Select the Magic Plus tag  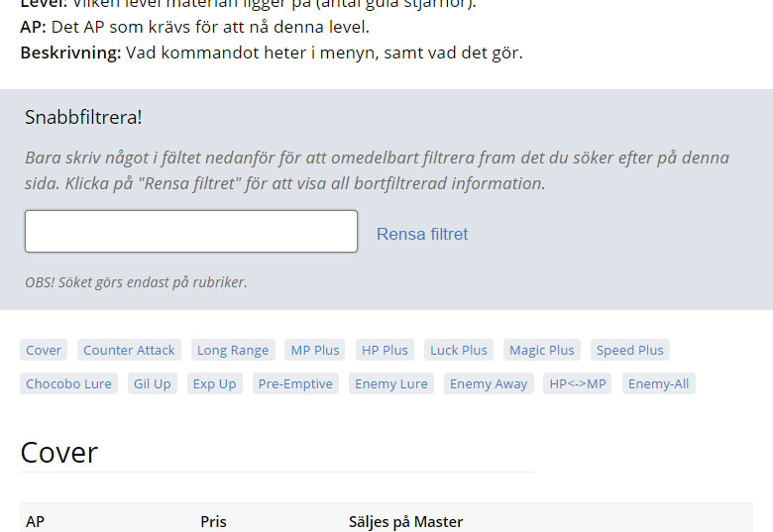(541, 350)
